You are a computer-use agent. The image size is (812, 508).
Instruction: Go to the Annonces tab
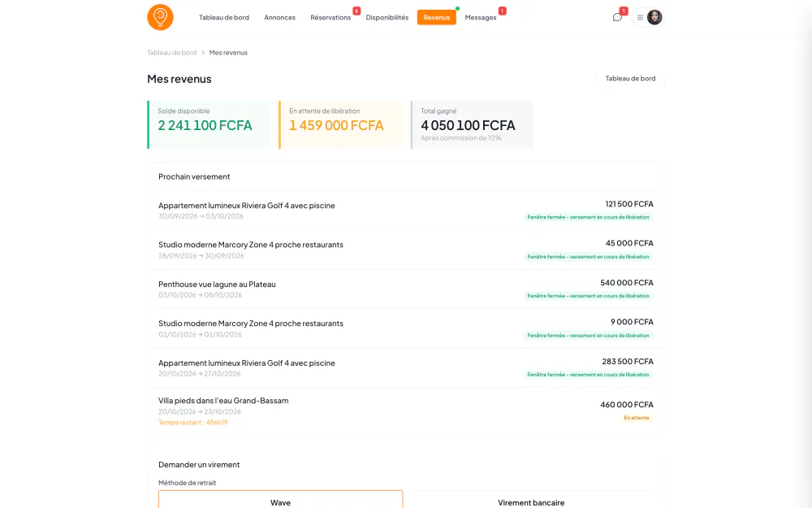pos(279,18)
